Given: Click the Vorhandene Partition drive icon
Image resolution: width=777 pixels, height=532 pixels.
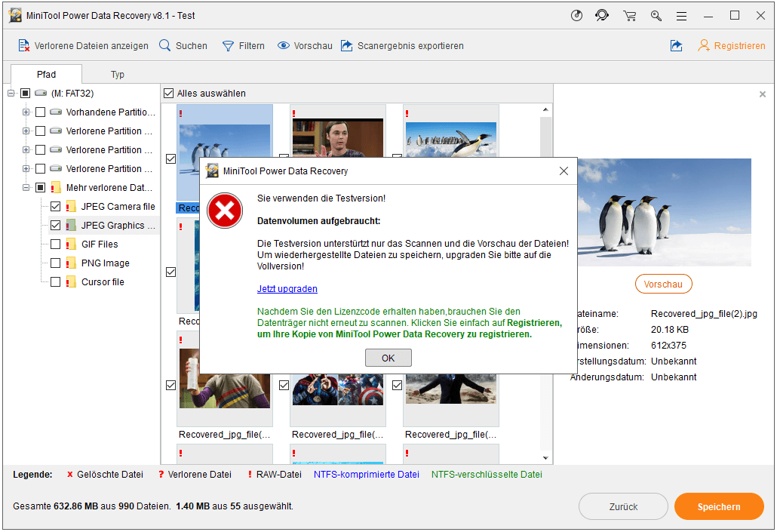Looking at the screenshot, I should pos(56,112).
